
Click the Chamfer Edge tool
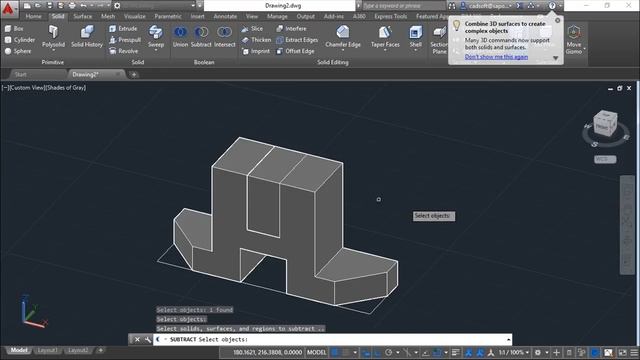(x=343, y=36)
